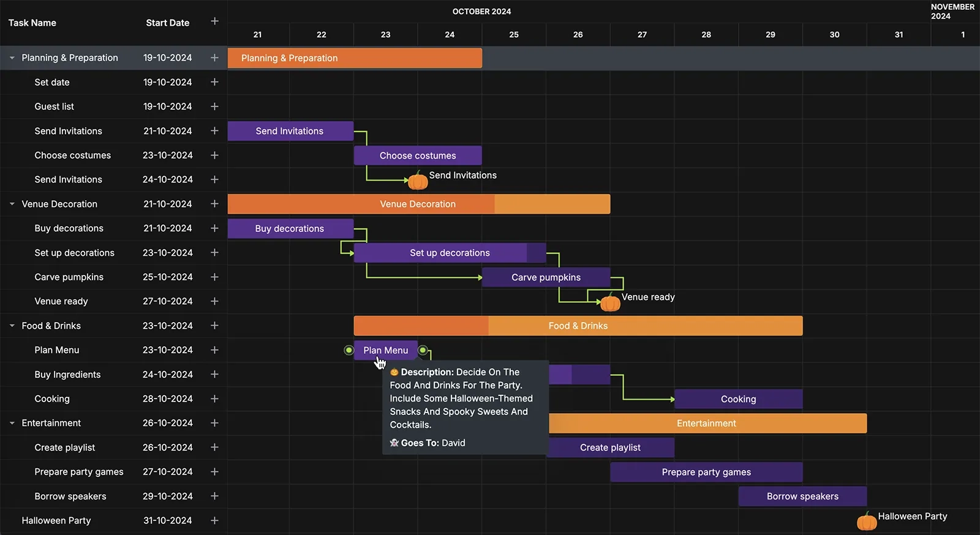Add a subtask under Venue Decoration row

tap(214, 204)
